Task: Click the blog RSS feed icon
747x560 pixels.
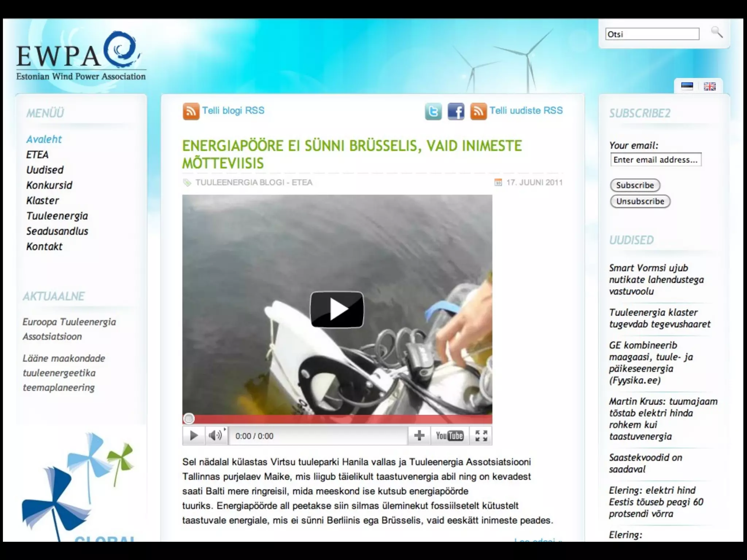Action: 191,111
